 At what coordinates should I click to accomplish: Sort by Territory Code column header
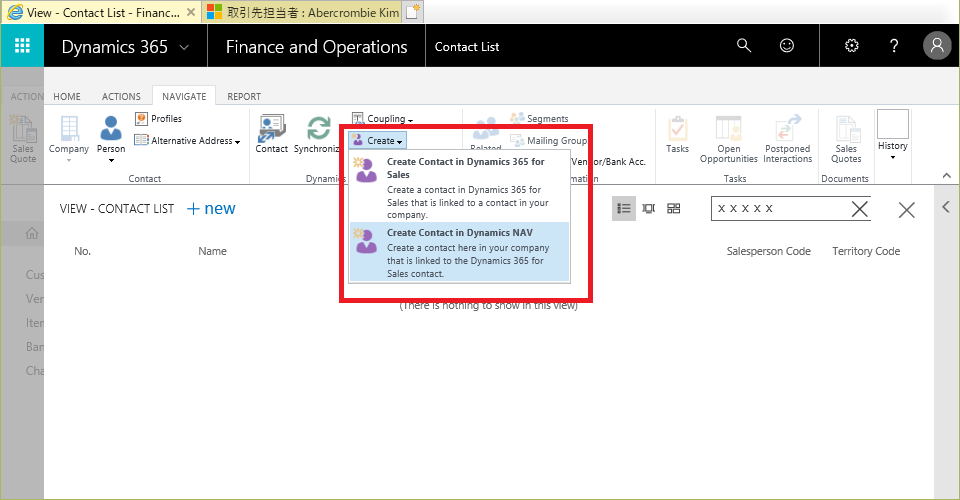[x=866, y=251]
